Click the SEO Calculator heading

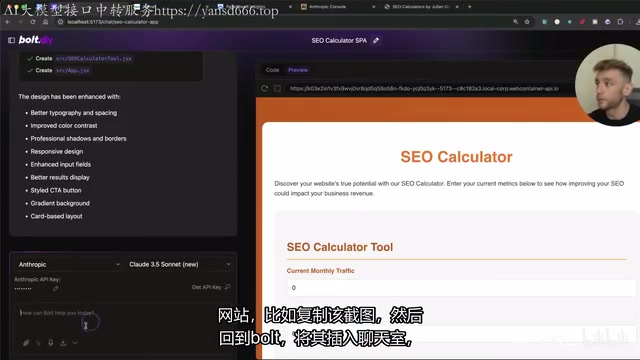(x=456, y=157)
